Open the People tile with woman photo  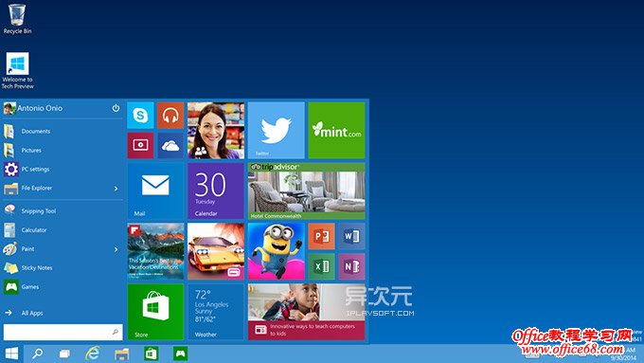pyautogui.click(x=216, y=130)
